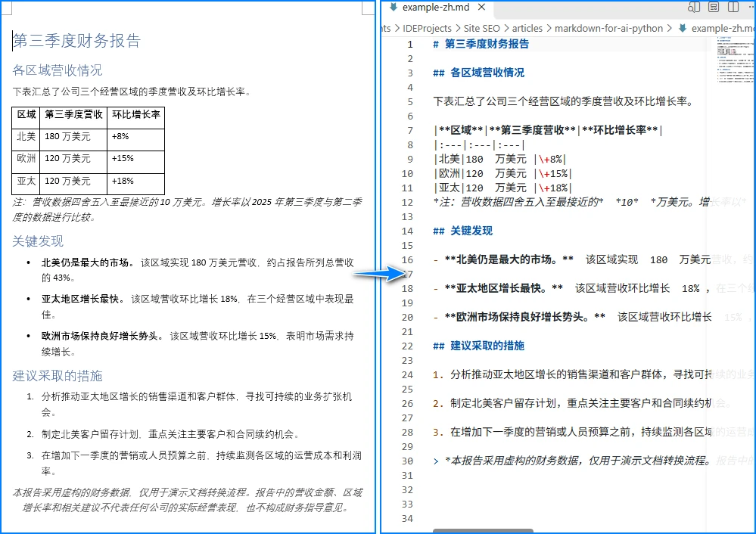Expand the folded blockquote on line 30
This screenshot has width=756, height=534.
[x=436, y=461]
